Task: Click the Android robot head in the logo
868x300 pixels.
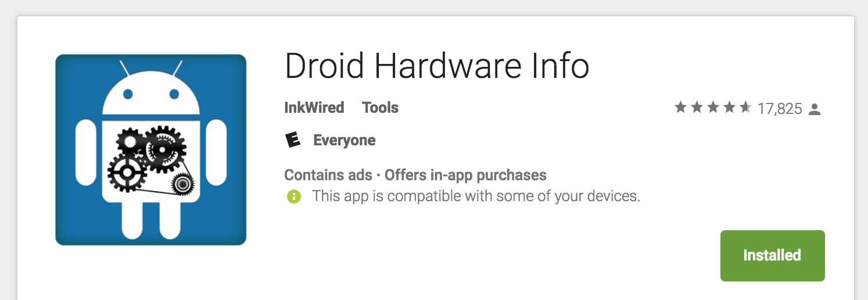Action: [151, 94]
